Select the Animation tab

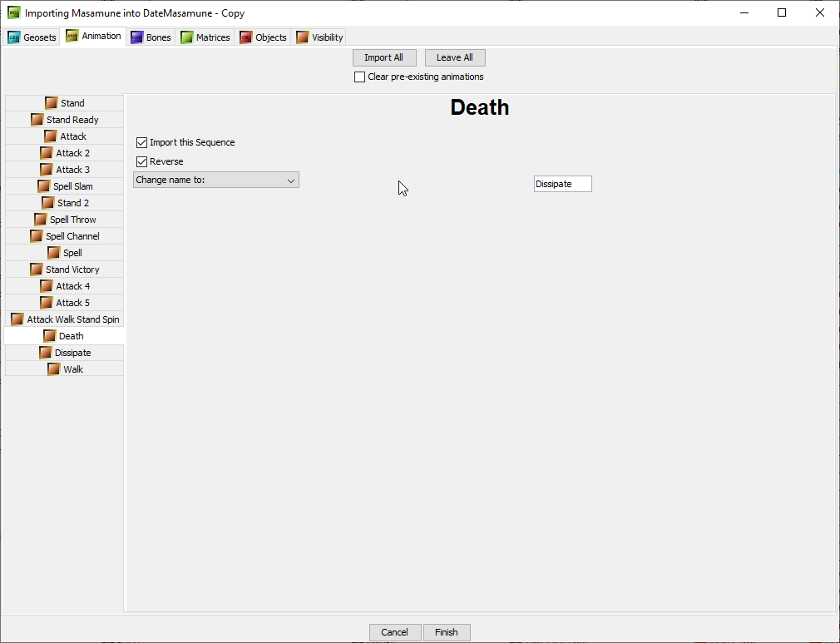93,36
